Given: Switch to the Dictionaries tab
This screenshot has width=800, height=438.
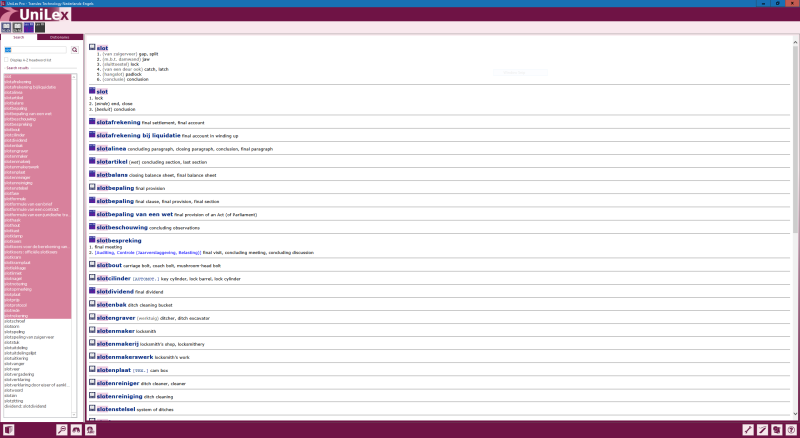Looking at the screenshot, I should (x=60, y=37).
